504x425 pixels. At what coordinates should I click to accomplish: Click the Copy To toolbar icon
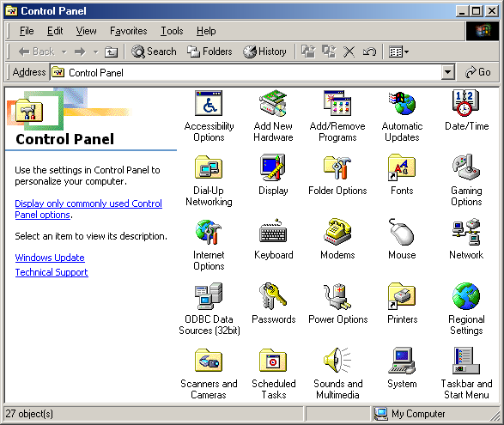(x=329, y=52)
